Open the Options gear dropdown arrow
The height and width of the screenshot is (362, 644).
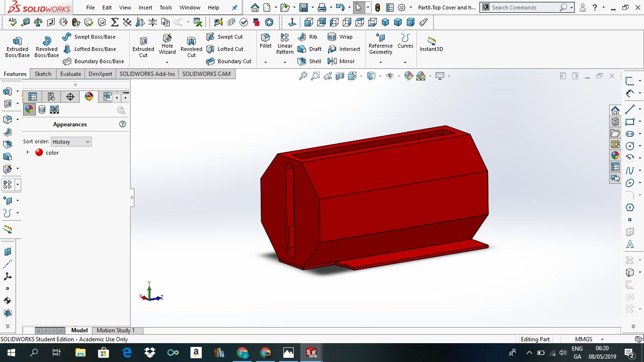coord(411,8)
